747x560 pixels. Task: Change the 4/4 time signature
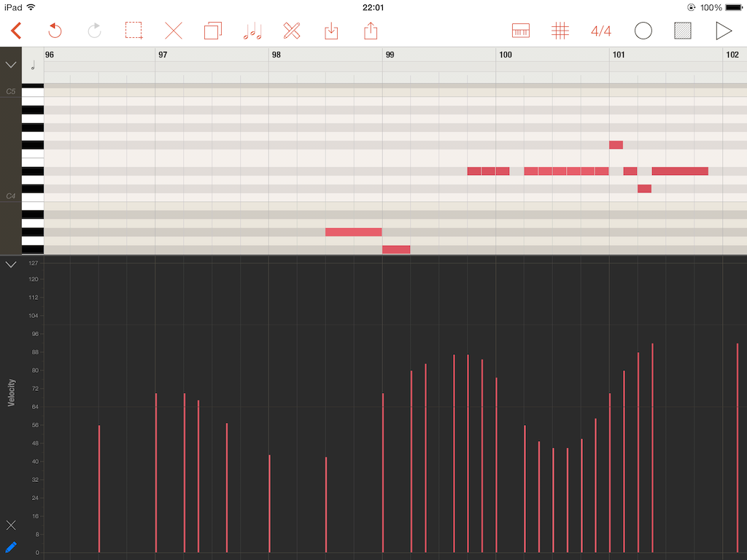601,31
